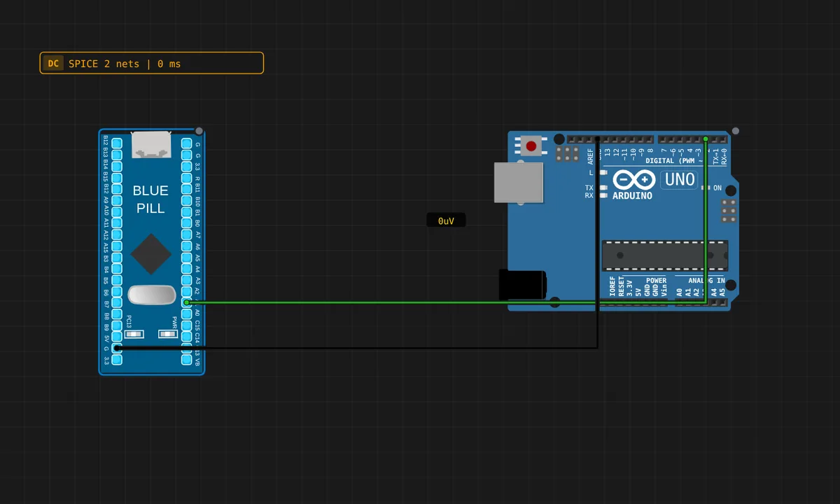Select the 0uV voltage readout label

(446, 220)
